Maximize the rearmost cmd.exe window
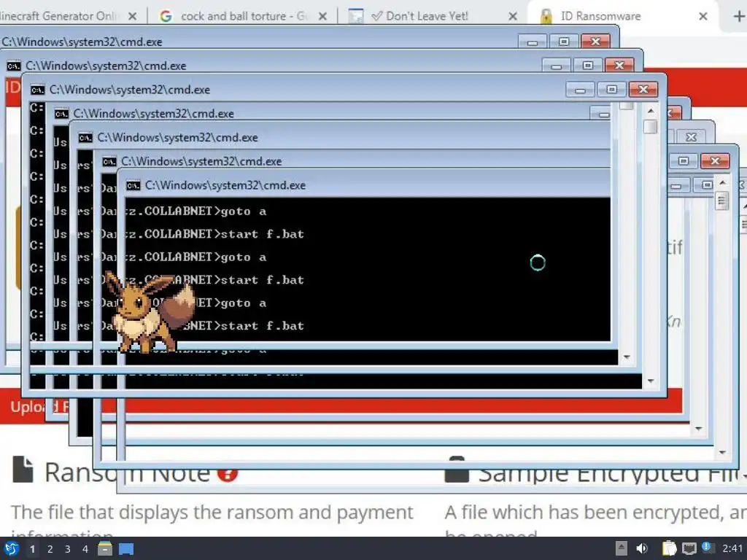Image resolution: width=747 pixels, height=560 pixels. pyautogui.click(x=564, y=42)
